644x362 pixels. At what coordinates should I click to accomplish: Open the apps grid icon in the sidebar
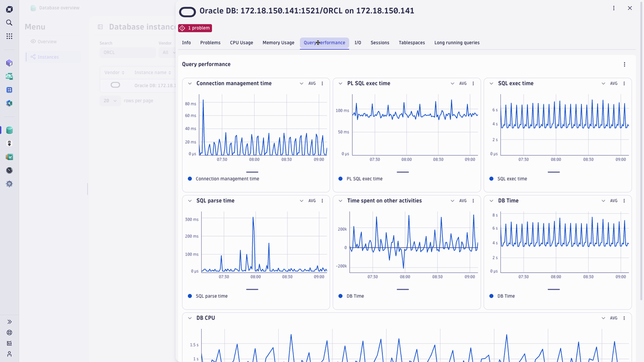pyautogui.click(x=9, y=36)
